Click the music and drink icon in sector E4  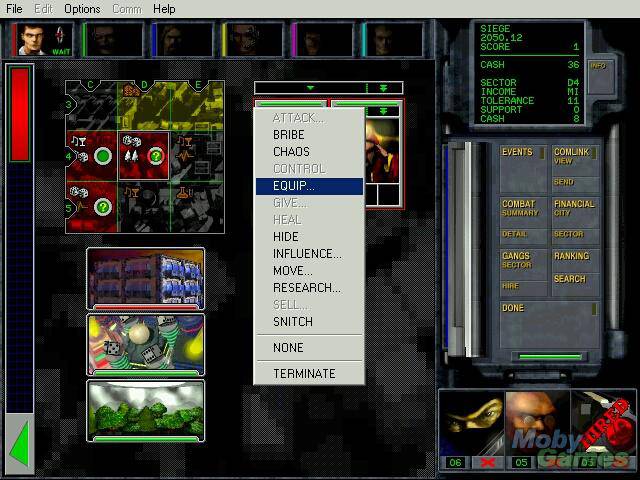pos(184,142)
